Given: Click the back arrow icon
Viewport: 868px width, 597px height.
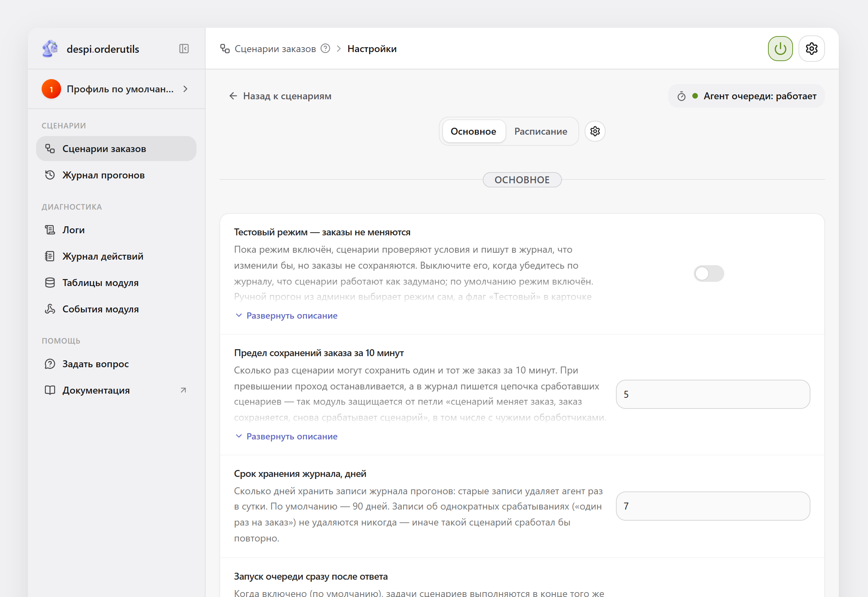Looking at the screenshot, I should [x=233, y=96].
